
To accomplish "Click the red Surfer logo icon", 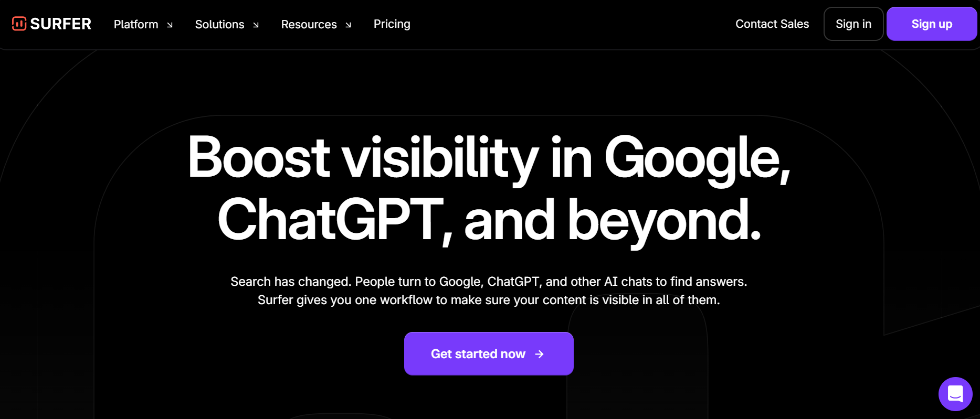I will click(x=19, y=24).
